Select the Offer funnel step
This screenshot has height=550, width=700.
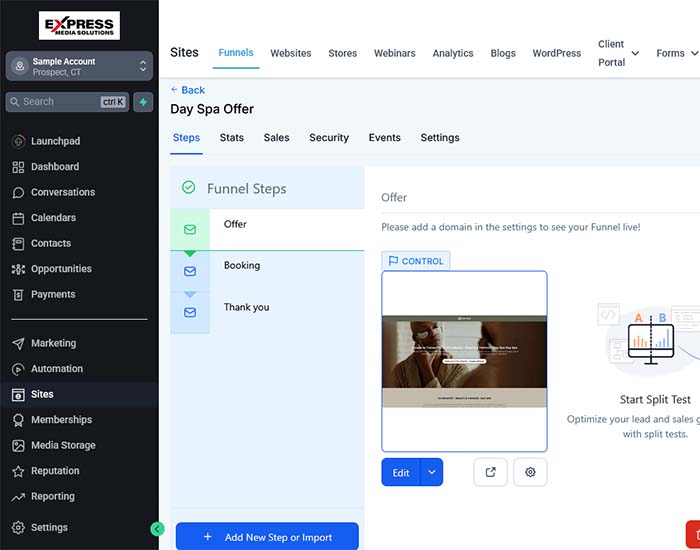coord(267,229)
